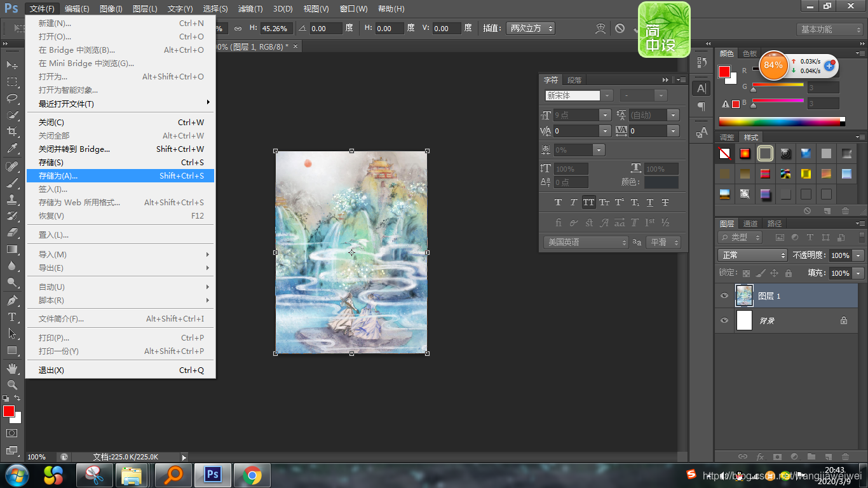Toggle All Caps text style
Screen dimensions: 868x488
588,202
